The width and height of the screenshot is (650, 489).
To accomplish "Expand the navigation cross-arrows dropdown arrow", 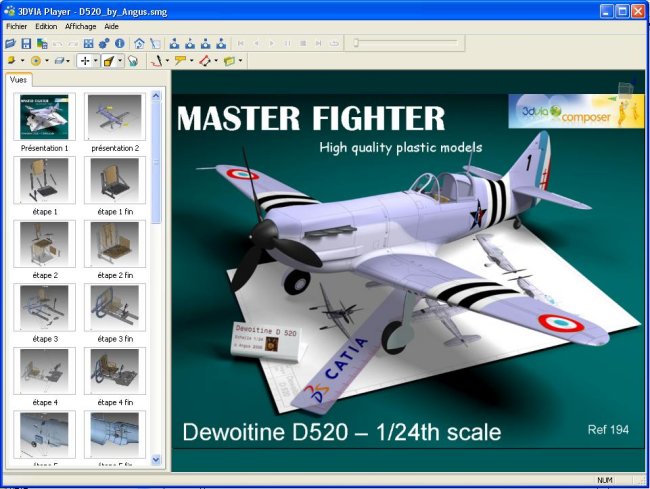I will (95, 61).
